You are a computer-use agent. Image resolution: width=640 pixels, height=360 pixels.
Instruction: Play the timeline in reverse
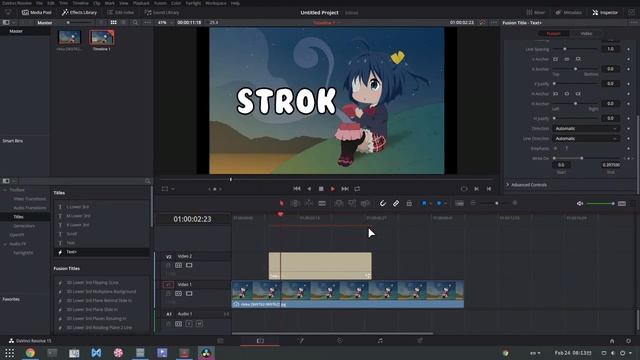[309, 189]
